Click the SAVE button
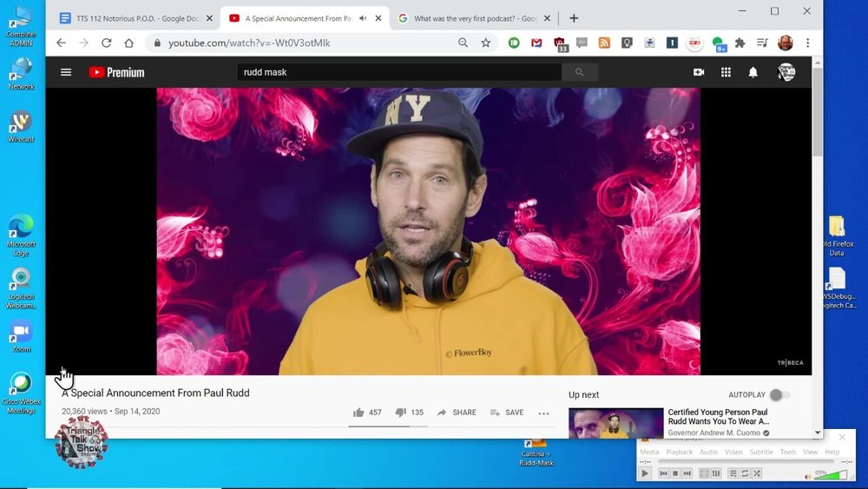Viewport: 868px width, 489px height. click(x=507, y=413)
